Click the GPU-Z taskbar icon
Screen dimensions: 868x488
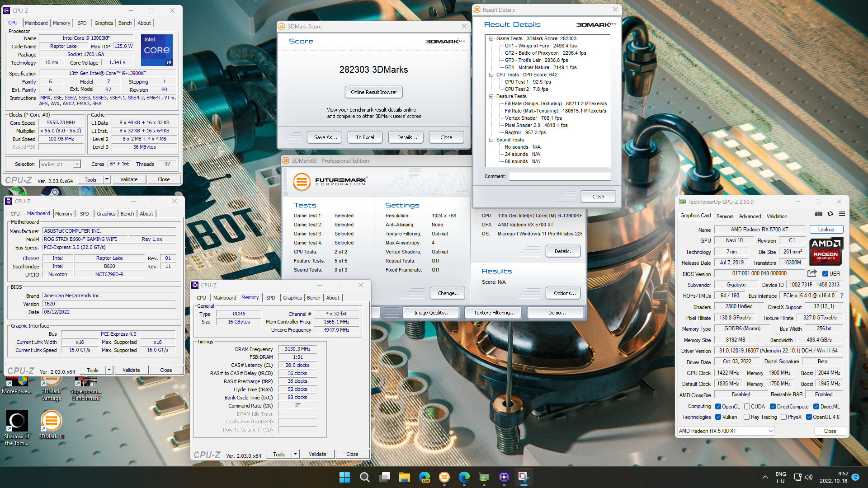(484, 477)
